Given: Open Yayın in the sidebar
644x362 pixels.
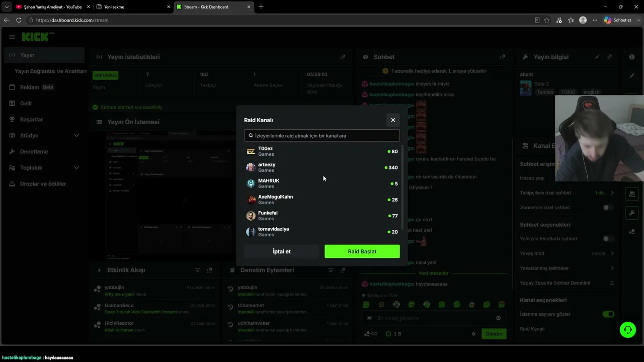Looking at the screenshot, I should click(44, 55).
